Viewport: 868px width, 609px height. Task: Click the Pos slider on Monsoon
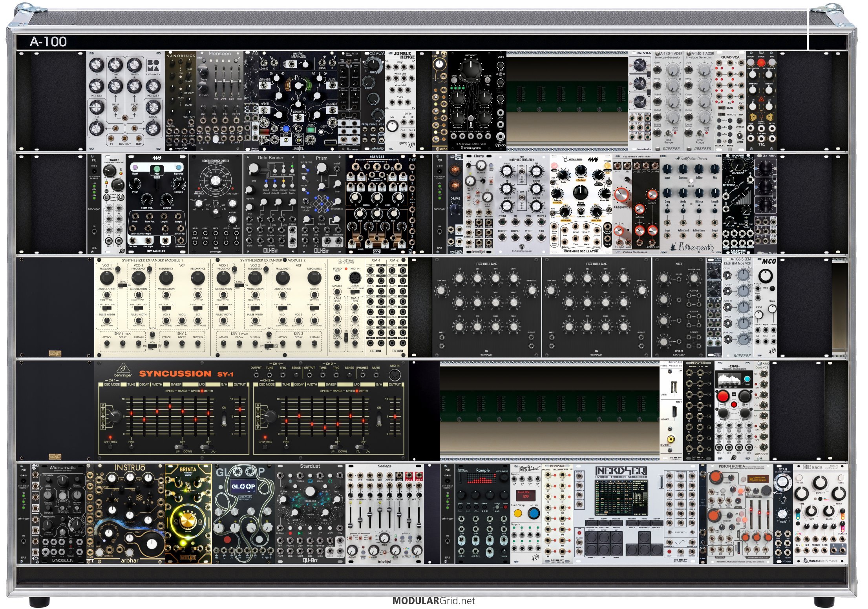click(x=216, y=81)
